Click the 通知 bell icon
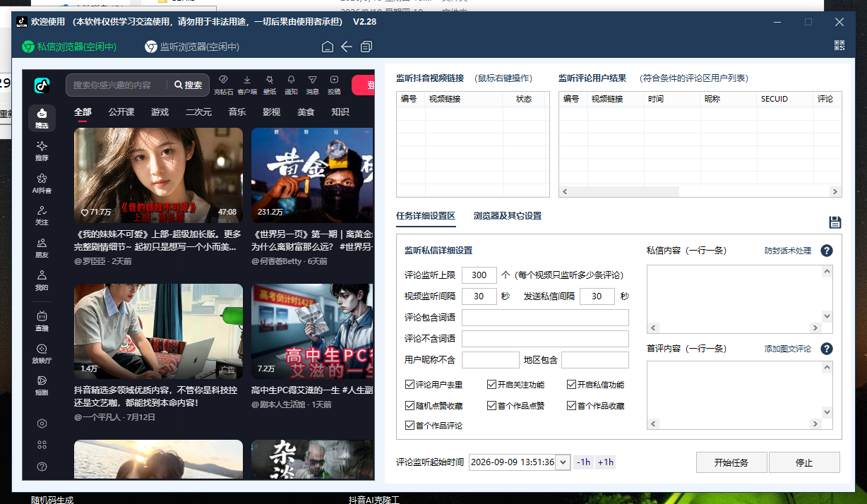 point(291,84)
